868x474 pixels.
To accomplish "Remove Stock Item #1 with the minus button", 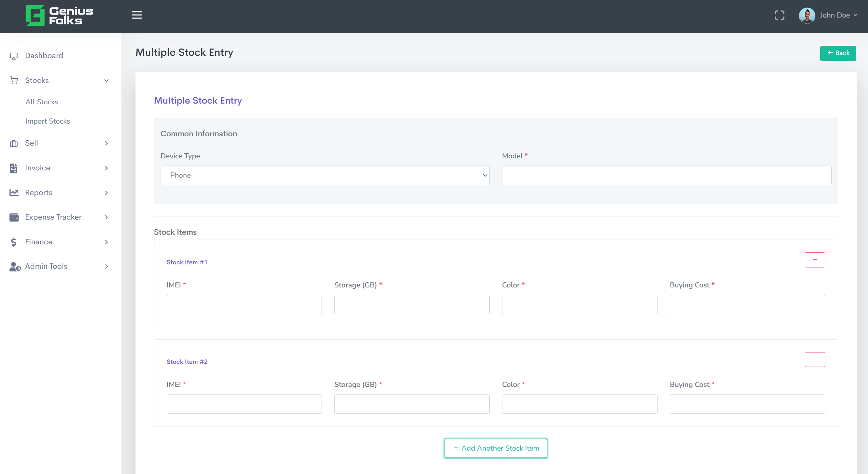I will coord(815,260).
